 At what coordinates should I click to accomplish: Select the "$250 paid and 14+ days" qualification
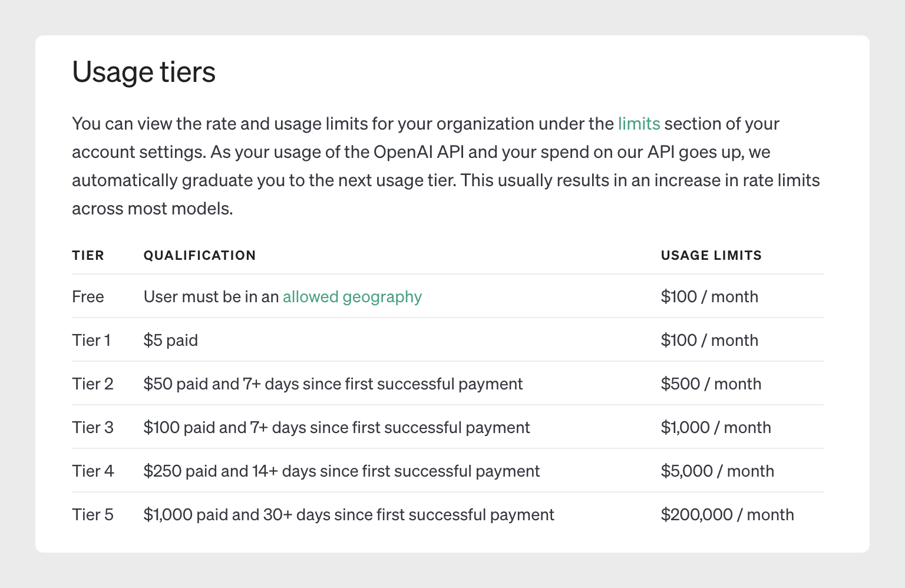[x=342, y=471]
